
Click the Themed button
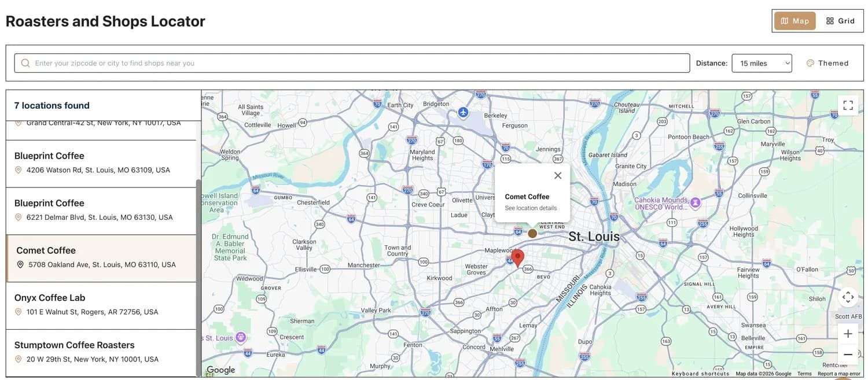pos(827,63)
